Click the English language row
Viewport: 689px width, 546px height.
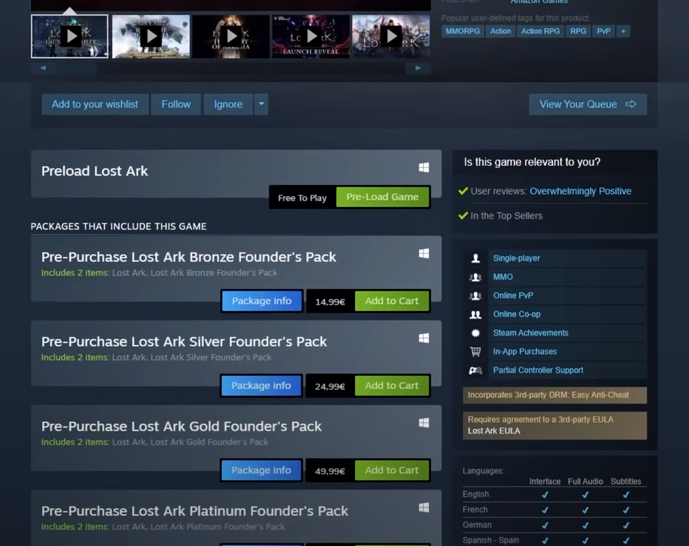point(555,494)
